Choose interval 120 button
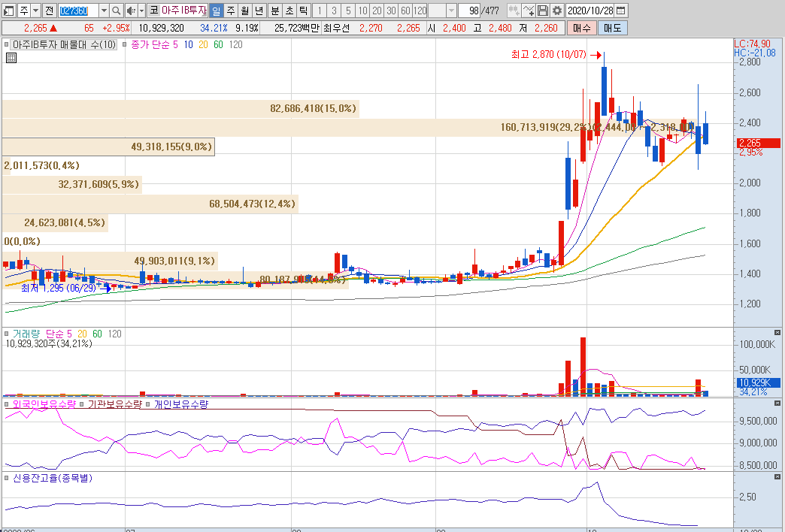 pyautogui.click(x=420, y=11)
